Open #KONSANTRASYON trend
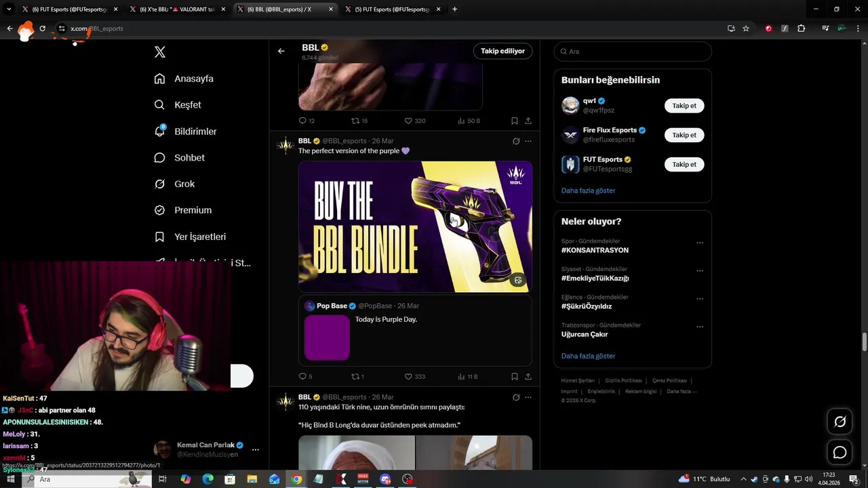The height and width of the screenshot is (488, 868). click(595, 250)
